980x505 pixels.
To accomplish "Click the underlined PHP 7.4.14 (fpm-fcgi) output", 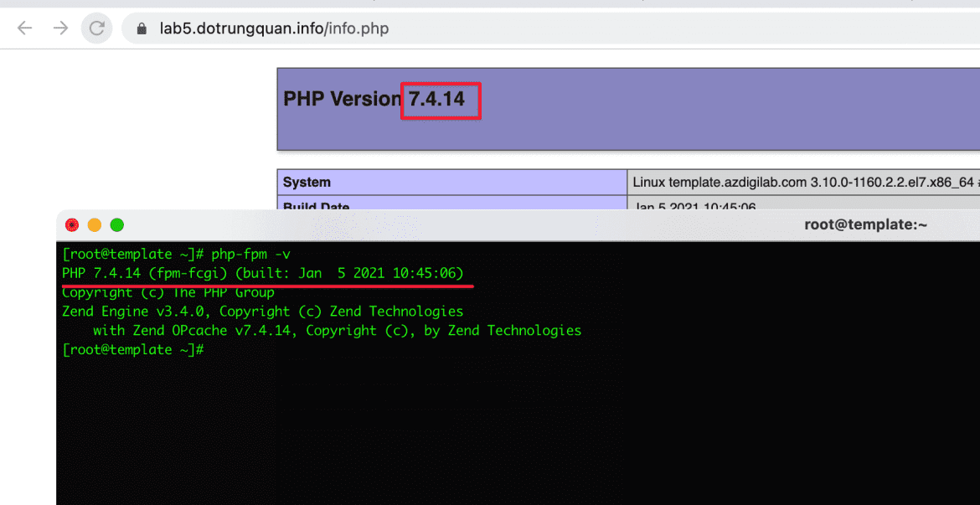I will 263,273.
